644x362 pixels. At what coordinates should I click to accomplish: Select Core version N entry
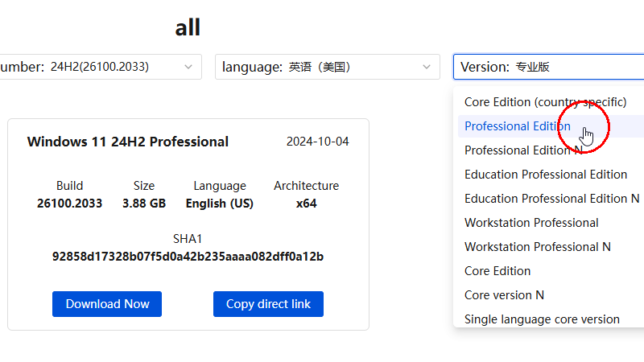(504, 295)
